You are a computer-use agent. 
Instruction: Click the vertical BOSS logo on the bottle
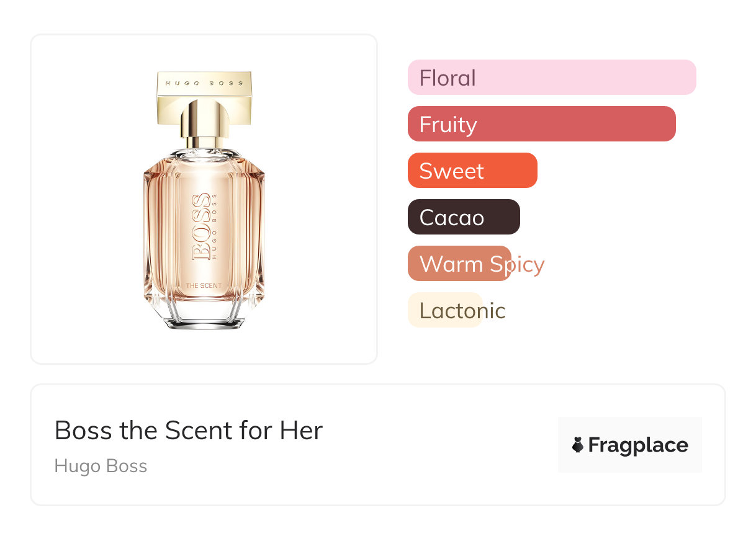(201, 226)
